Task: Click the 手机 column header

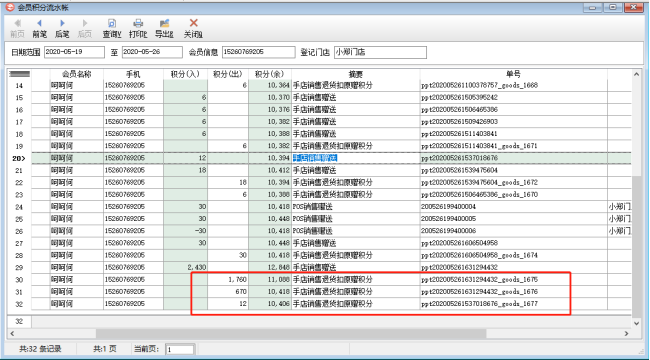Action: coord(133,74)
